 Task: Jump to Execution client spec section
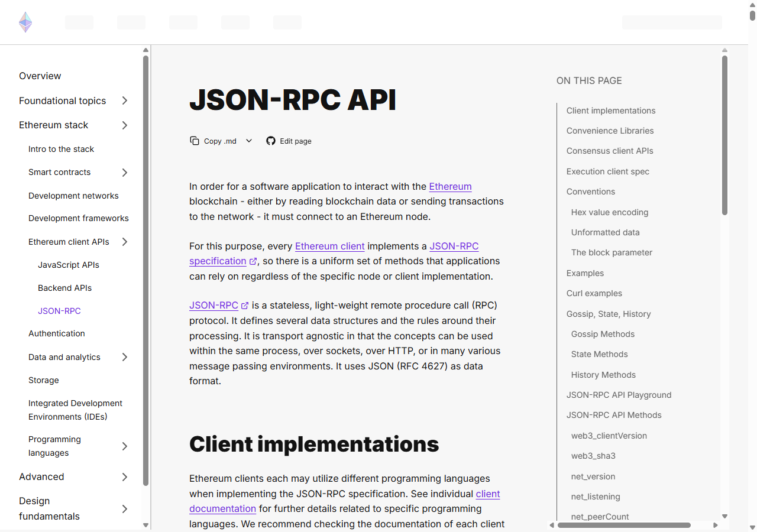[x=608, y=171]
